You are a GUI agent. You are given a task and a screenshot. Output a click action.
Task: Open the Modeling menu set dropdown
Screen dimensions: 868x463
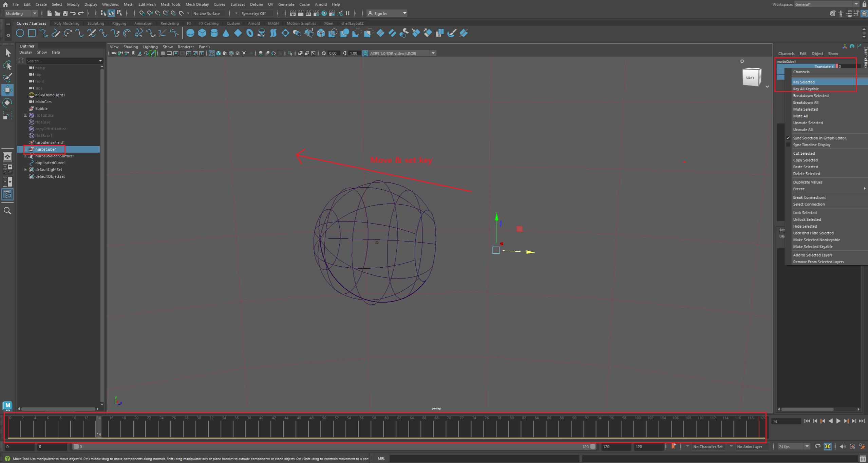pyautogui.click(x=34, y=13)
